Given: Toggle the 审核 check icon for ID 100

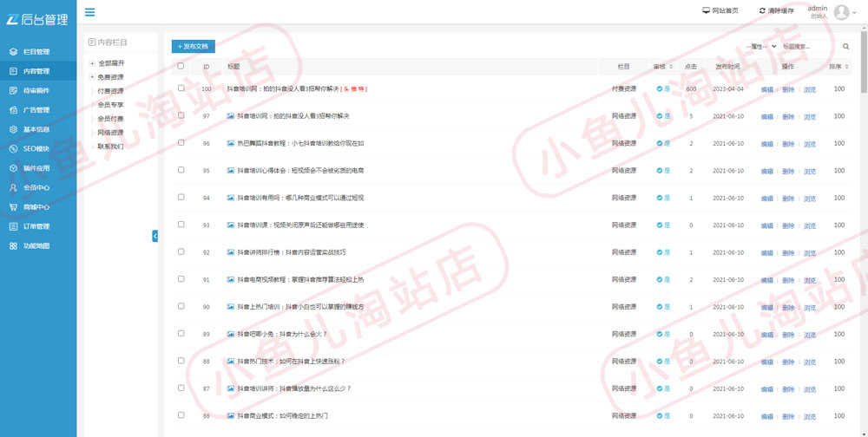Looking at the screenshot, I should 660,88.
